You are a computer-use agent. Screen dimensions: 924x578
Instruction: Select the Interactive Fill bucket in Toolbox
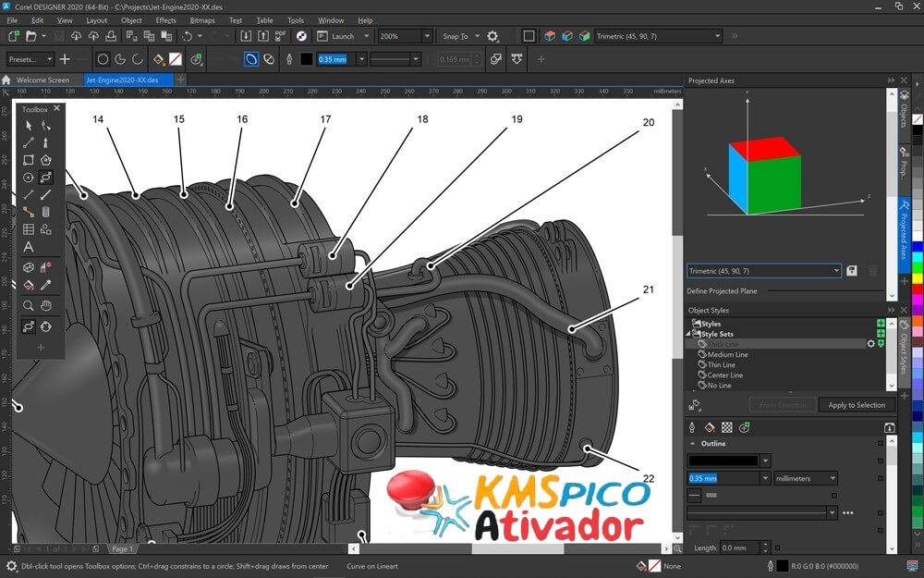coord(29,285)
